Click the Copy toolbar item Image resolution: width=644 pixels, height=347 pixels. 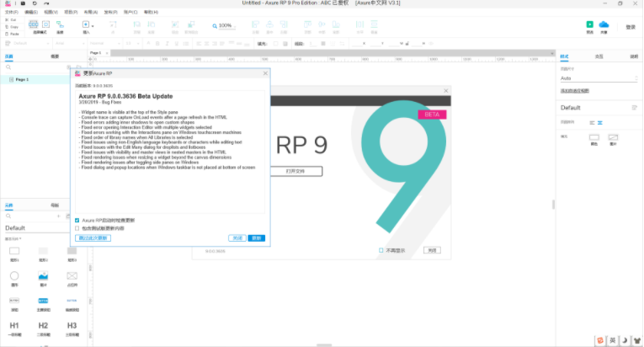pyautogui.click(x=12, y=27)
